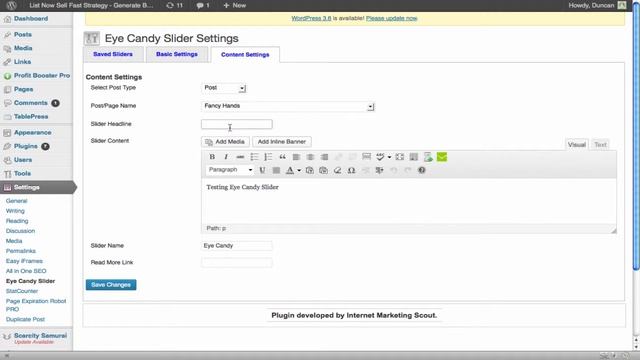This screenshot has width=640, height=360.
Task: Open the Paragraph format dropdown
Action: pos(230,170)
